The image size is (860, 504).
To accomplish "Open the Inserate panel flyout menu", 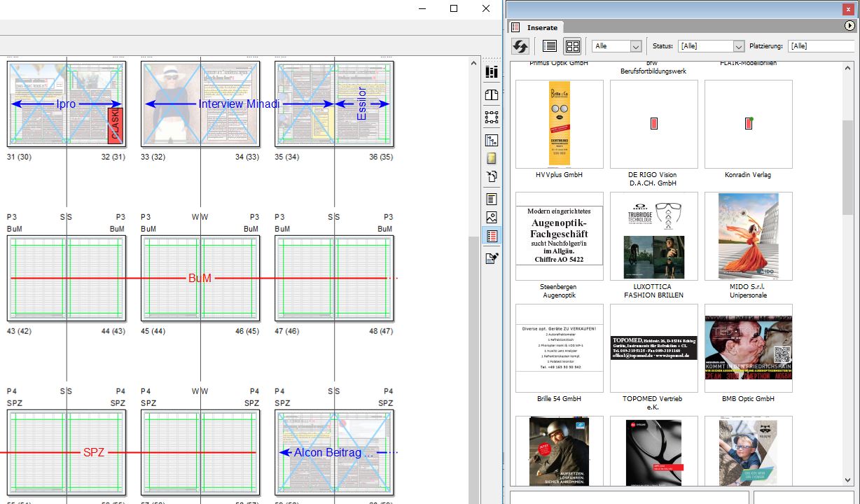I will coord(850,27).
